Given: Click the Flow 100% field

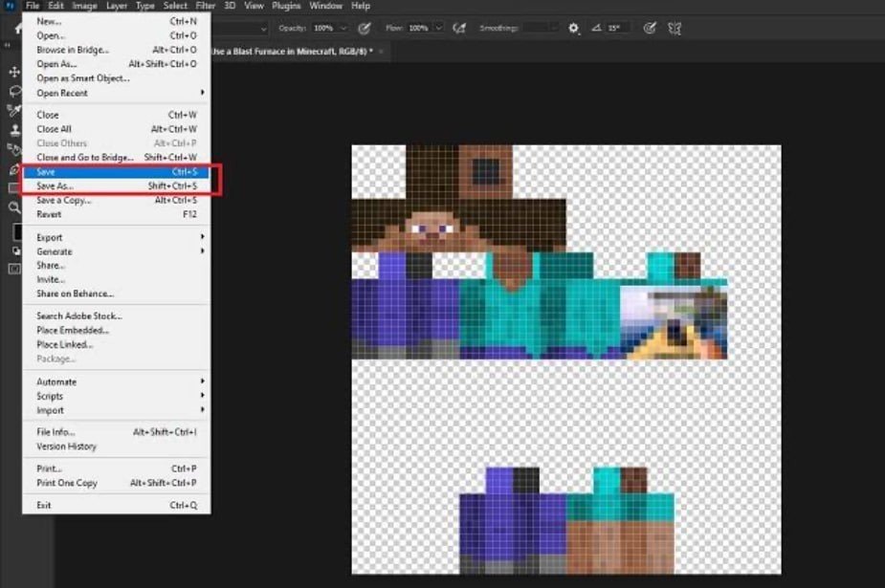Looking at the screenshot, I should (419, 28).
